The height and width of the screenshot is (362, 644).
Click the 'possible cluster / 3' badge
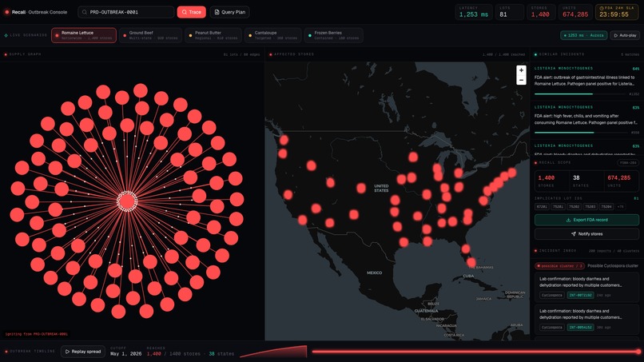[x=559, y=266]
